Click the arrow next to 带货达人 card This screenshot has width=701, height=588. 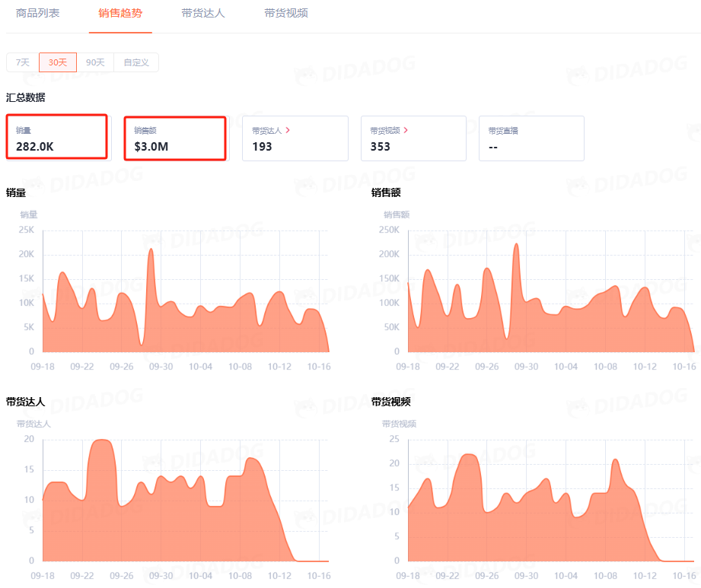tap(288, 130)
